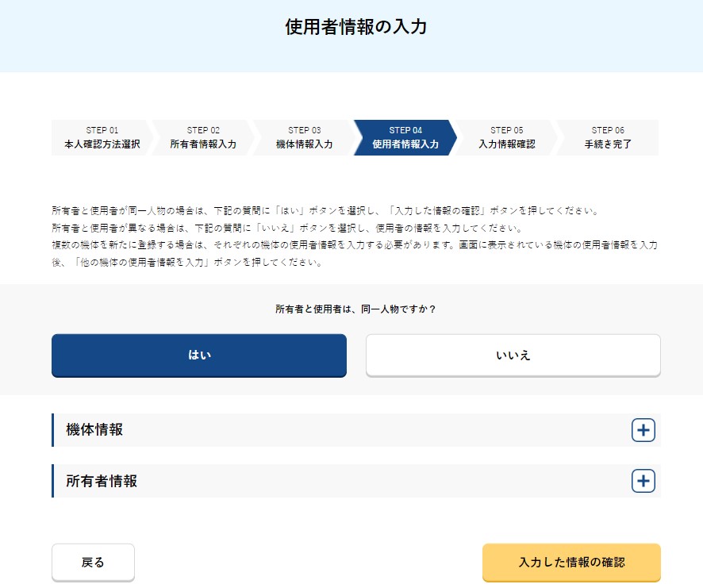Open STEP 06 手続き完了 step
The image size is (703, 588).
pyautogui.click(x=608, y=138)
